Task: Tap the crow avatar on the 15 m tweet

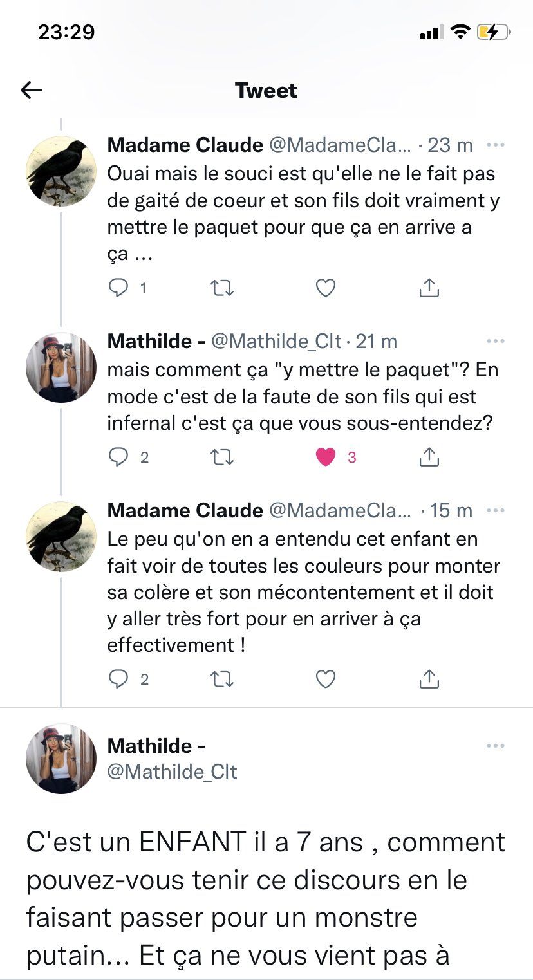Action: click(x=61, y=537)
